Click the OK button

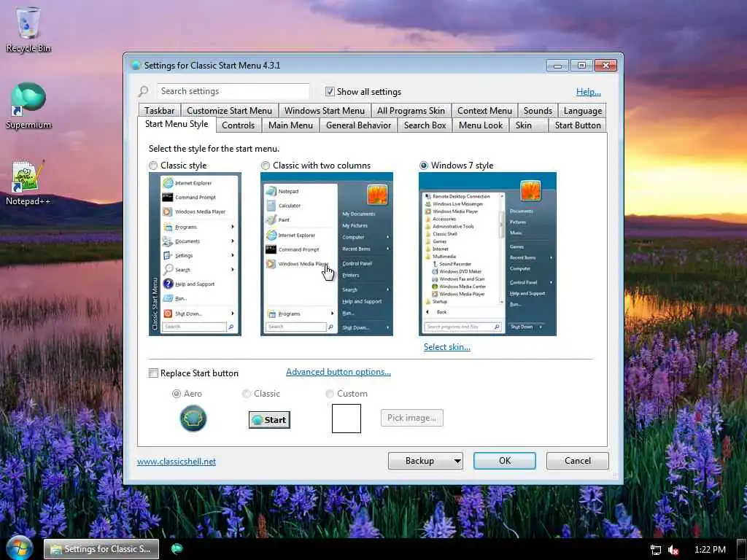[505, 461]
